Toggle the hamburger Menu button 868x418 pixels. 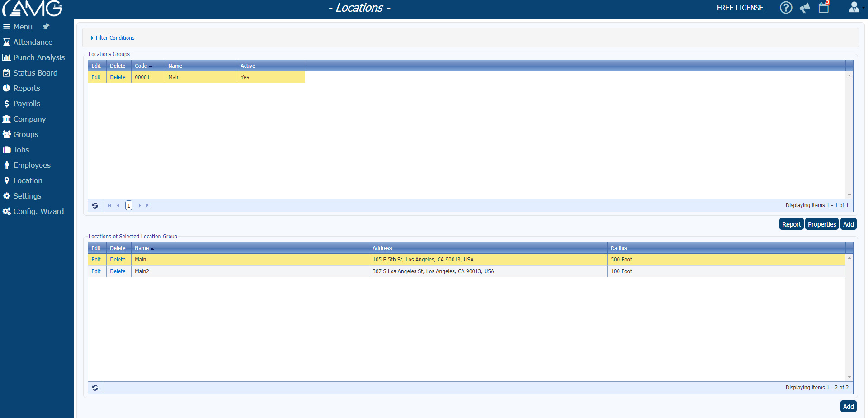(x=18, y=27)
